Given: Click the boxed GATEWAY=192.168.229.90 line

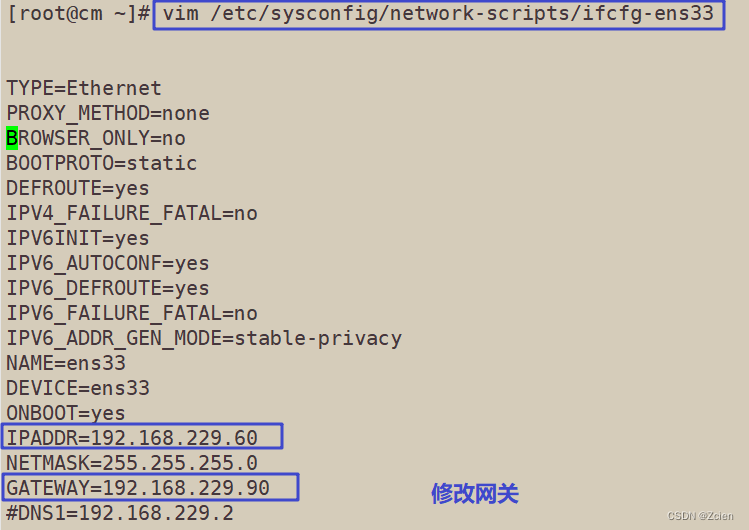Looking at the screenshot, I should tap(138, 488).
